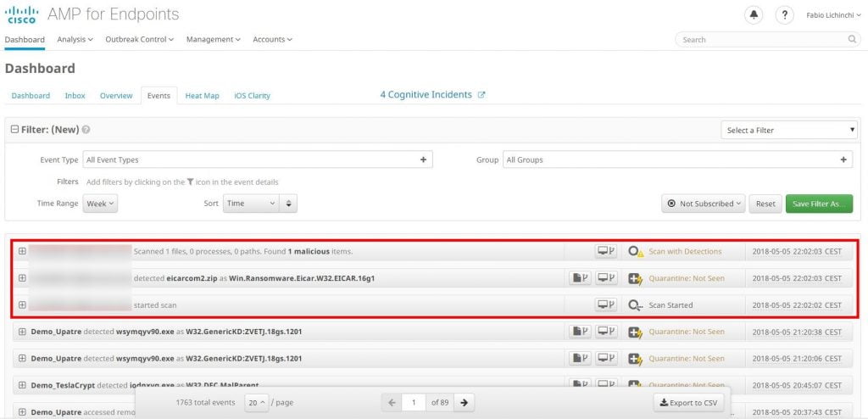
Task: Click file trajectory icon in 21:20:06 Demo_Upatre row
Action: tap(580, 358)
